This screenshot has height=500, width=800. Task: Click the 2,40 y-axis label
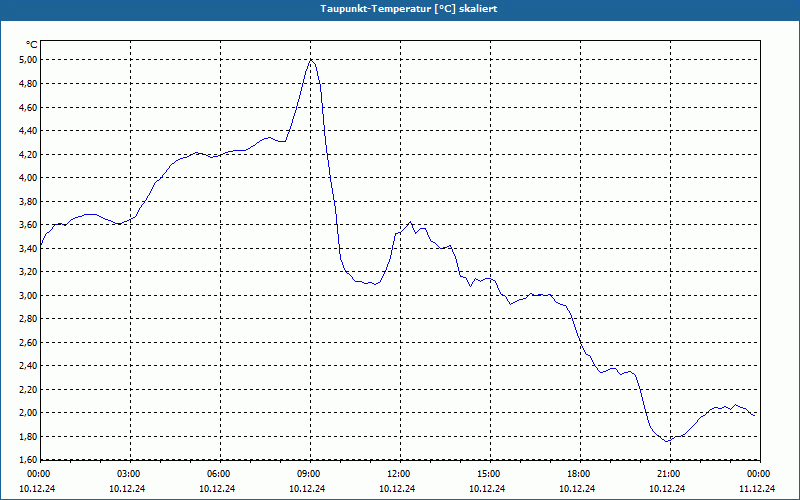[29, 366]
